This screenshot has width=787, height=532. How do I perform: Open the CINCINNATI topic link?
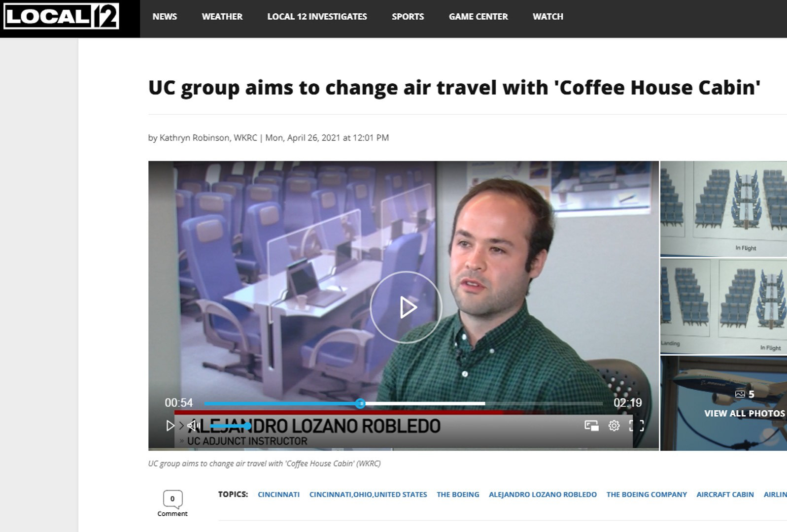click(x=278, y=495)
